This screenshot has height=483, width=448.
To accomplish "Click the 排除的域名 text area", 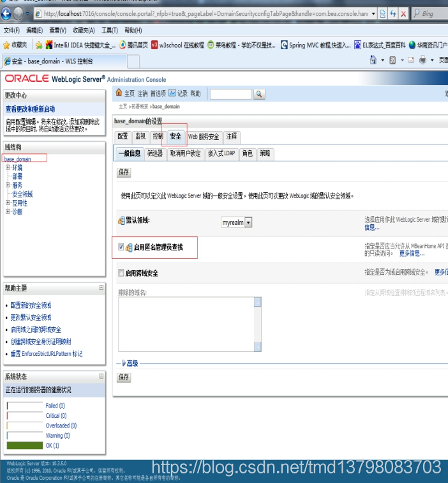I will tap(190, 325).
